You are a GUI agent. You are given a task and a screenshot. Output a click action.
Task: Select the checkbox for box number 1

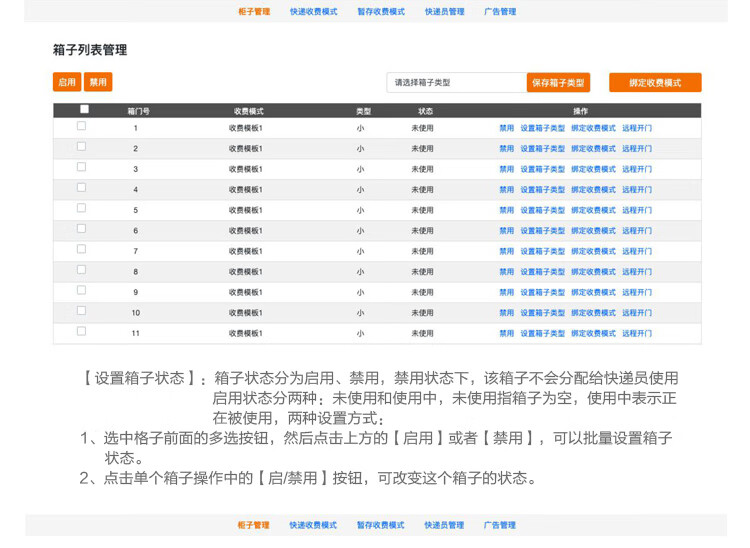pyautogui.click(x=82, y=126)
